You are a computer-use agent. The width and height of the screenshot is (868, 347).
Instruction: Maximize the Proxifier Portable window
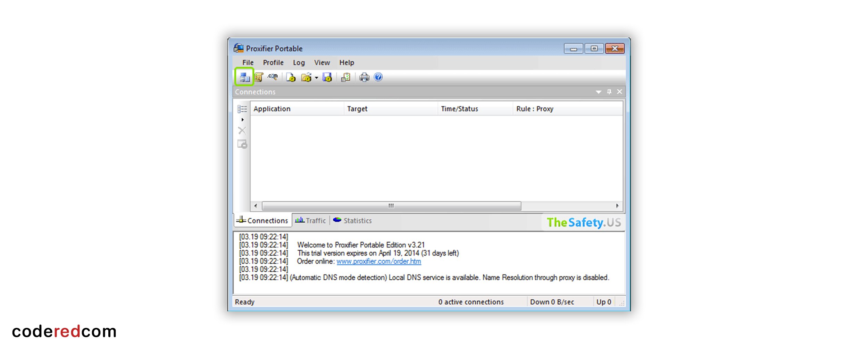[594, 49]
